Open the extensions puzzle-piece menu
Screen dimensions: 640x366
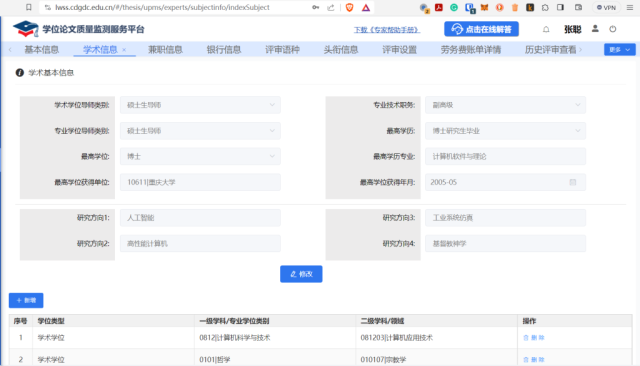point(545,7)
